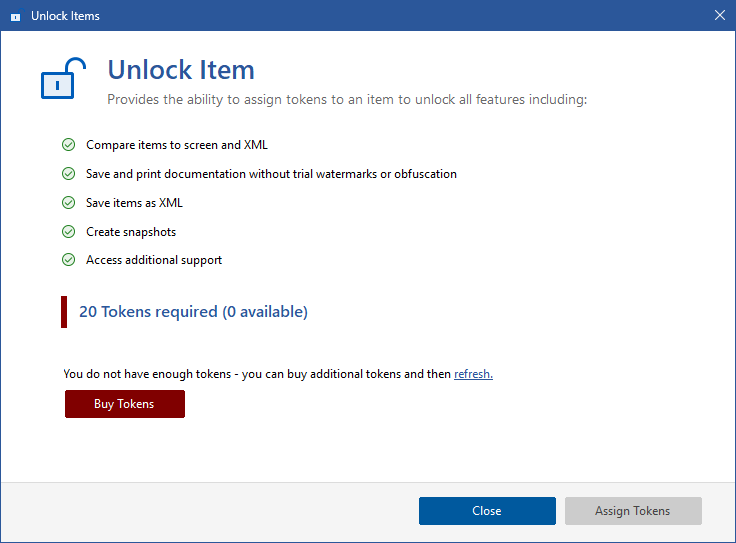This screenshot has height=543, width=736.
Task: Click the Compare items to screen and XML text
Action: click(x=177, y=145)
